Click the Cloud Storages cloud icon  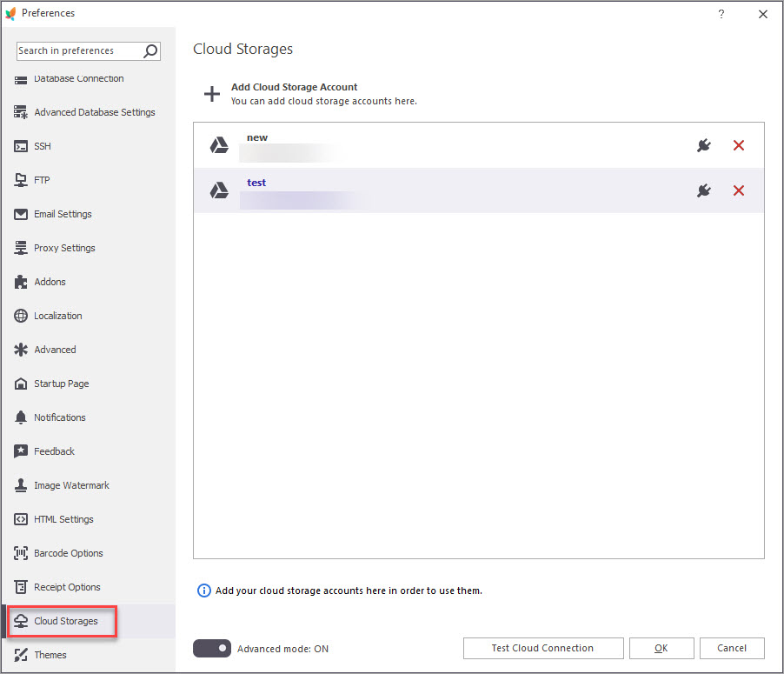click(x=21, y=621)
